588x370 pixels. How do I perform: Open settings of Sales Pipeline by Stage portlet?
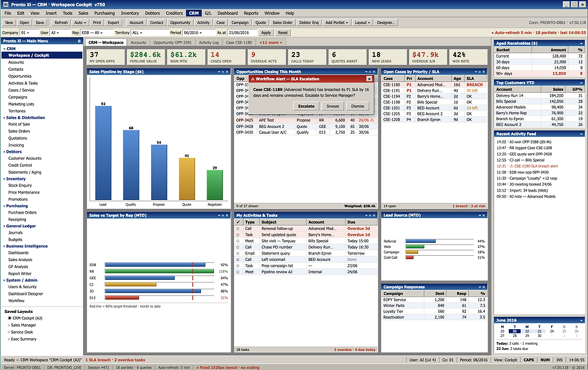(x=223, y=72)
